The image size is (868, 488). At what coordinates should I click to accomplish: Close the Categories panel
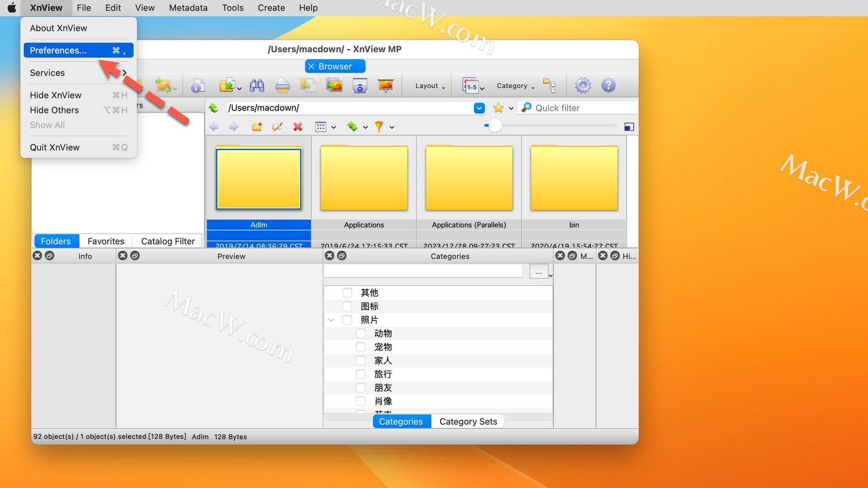pyautogui.click(x=330, y=256)
